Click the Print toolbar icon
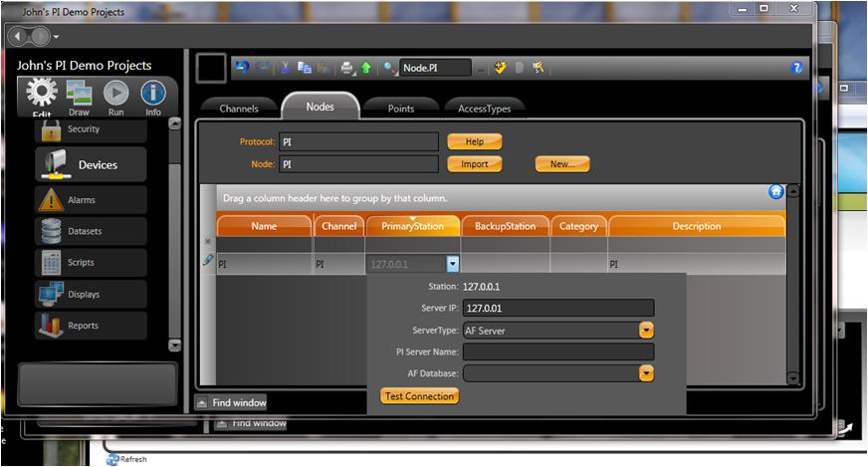Screen dimensions: 868x467 coord(347,68)
